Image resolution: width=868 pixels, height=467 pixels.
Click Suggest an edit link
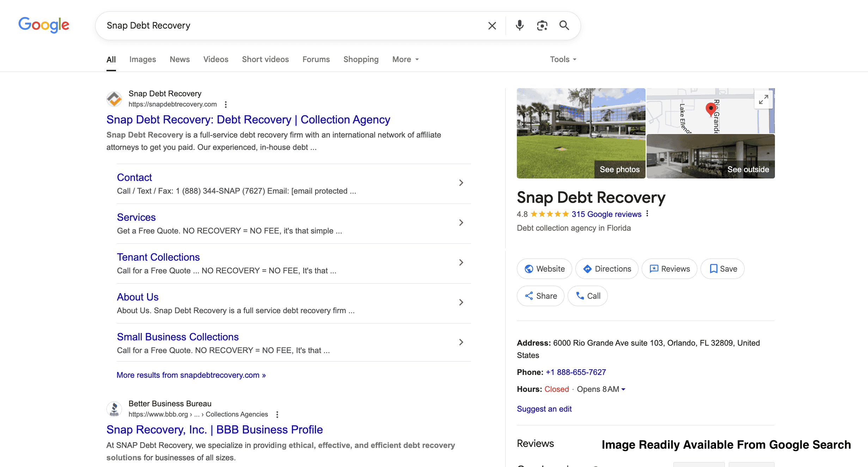pyautogui.click(x=544, y=409)
